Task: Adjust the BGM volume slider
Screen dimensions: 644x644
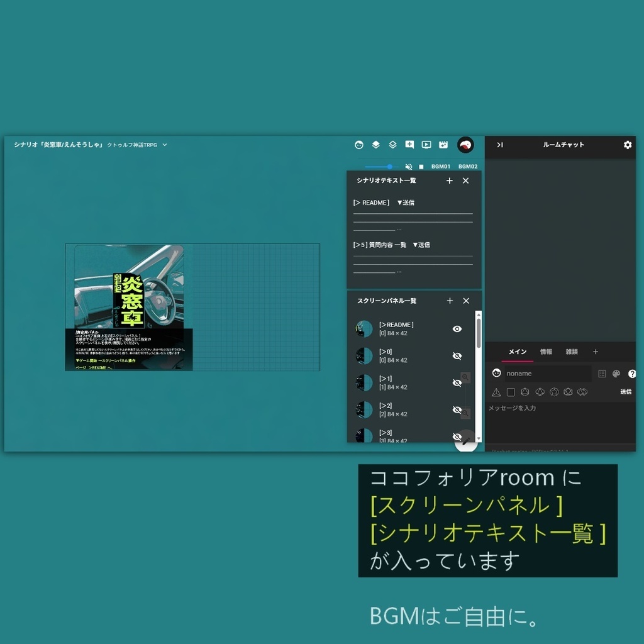Action: click(390, 167)
